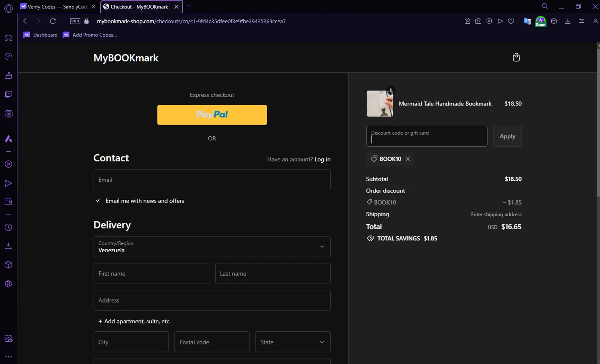Open Downloads icon in the sidebar
600x364 pixels.
click(8, 246)
